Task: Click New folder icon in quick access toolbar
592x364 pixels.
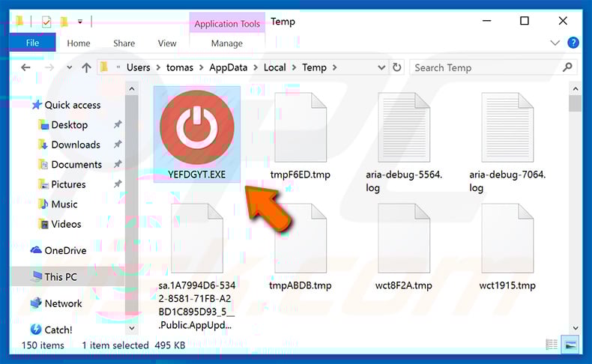Action: [64, 22]
